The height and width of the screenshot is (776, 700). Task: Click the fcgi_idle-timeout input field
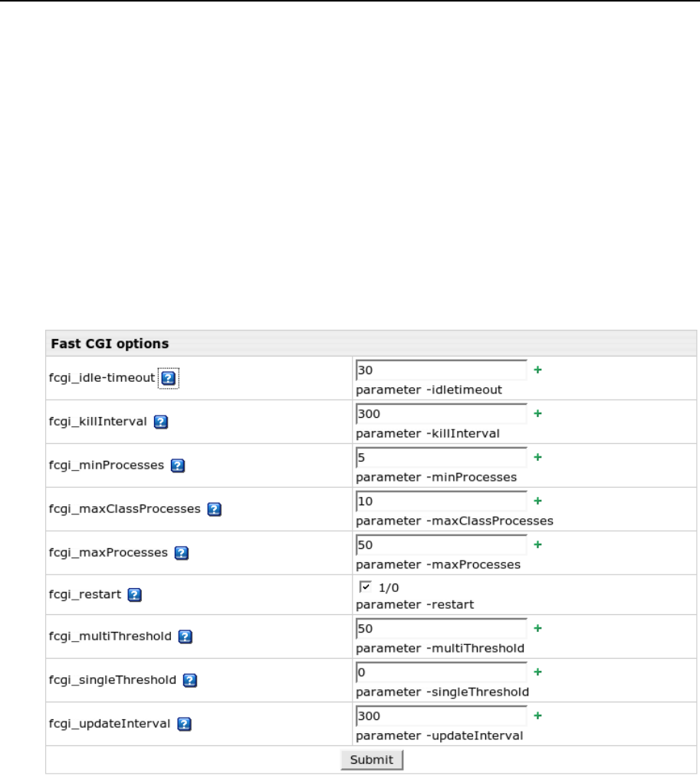pyautogui.click(x=441, y=370)
